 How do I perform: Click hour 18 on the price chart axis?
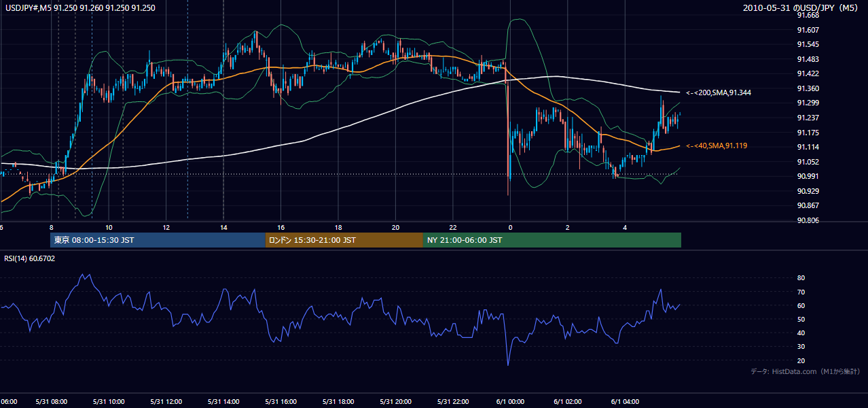338,228
